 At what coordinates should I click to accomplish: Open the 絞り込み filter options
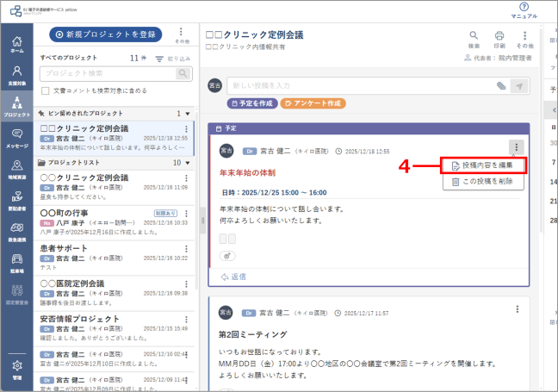click(173, 59)
